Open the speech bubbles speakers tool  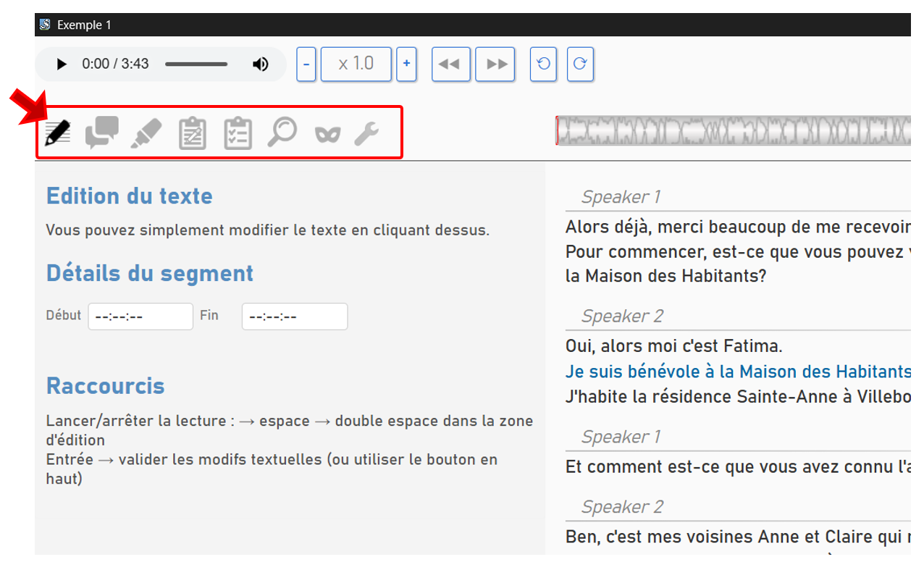tap(102, 133)
